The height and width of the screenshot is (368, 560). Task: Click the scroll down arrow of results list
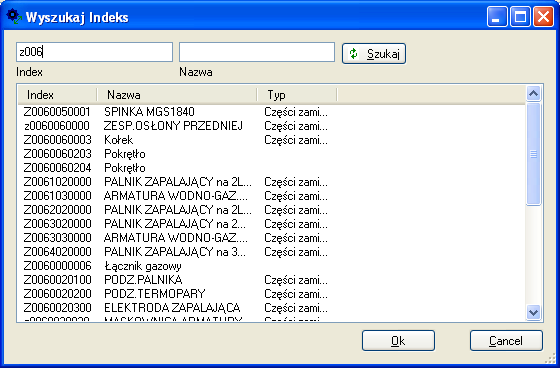point(533,313)
